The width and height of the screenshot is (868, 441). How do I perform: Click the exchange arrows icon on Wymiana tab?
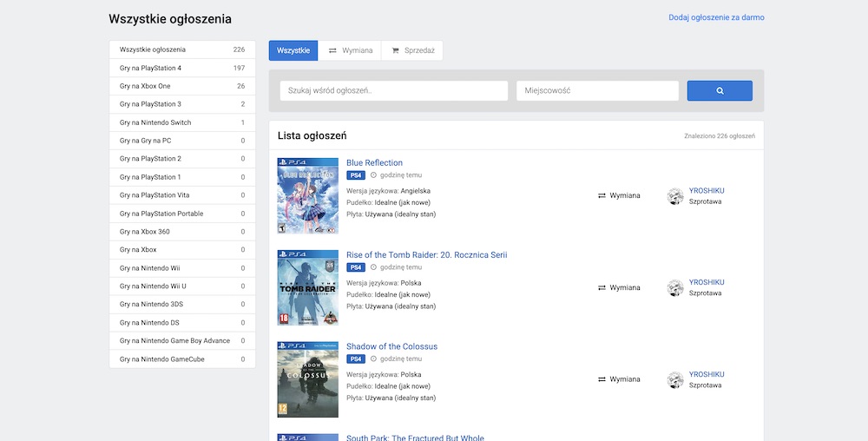[x=332, y=50]
